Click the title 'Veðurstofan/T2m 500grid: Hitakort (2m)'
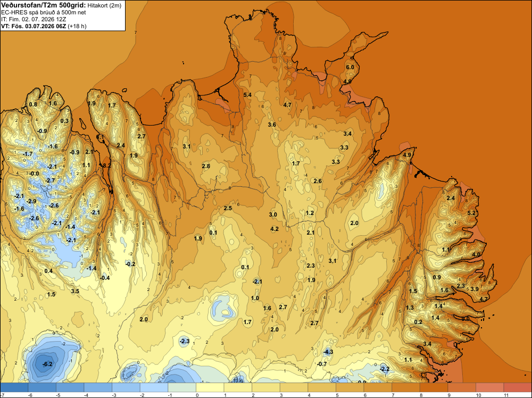The image size is (532, 398). [x=61, y=5]
